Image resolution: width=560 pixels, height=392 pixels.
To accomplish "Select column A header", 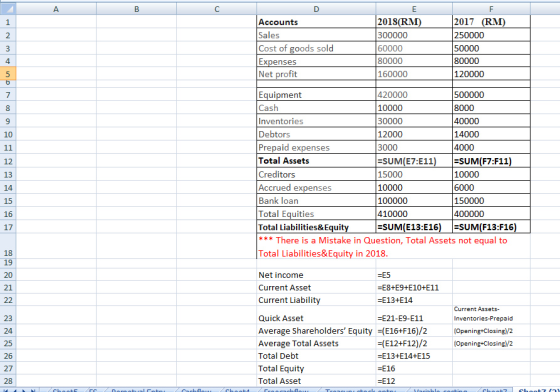I will pyautogui.click(x=56, y=9).
